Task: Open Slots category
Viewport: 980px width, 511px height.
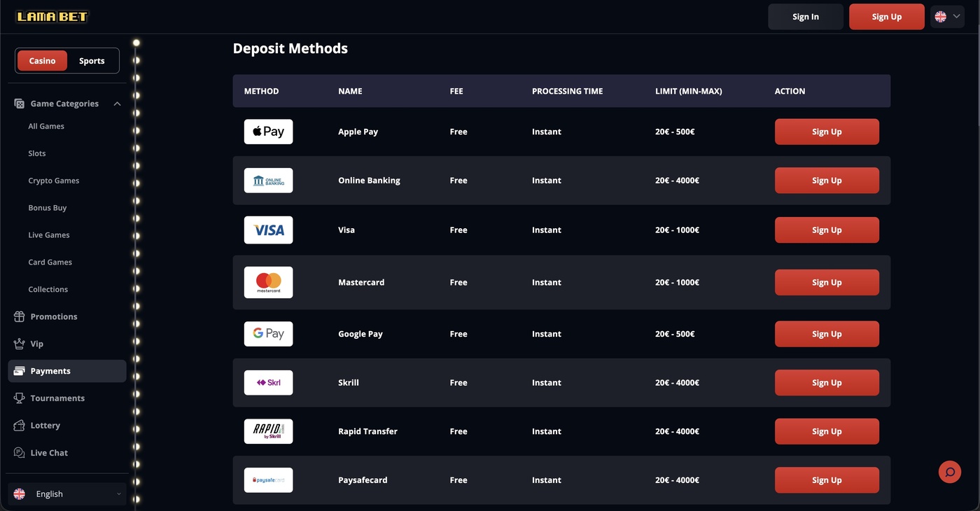Action: click(x=37, y=153)
